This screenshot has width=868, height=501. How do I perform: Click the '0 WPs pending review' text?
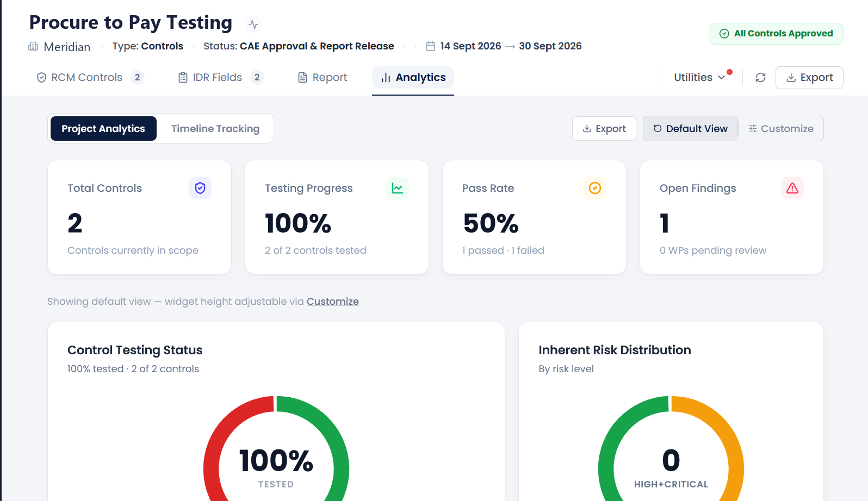pos(713,250)
